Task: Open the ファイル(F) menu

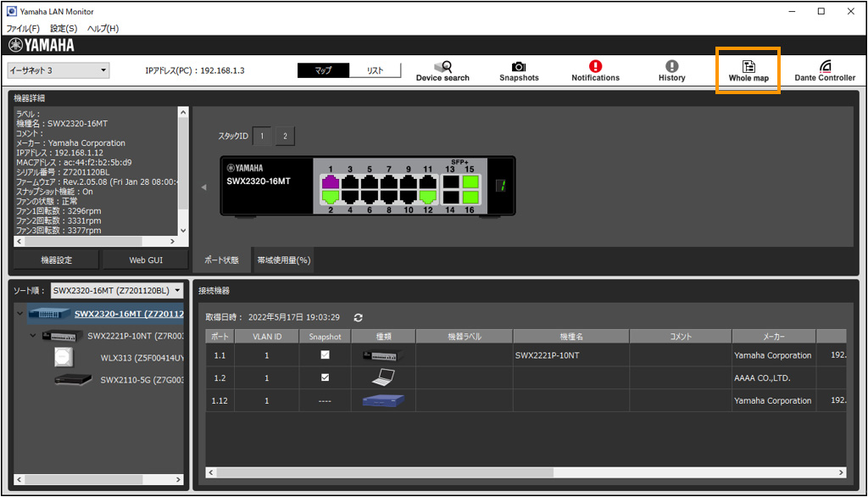Action: pyautogui.click(x=23, y=28)
